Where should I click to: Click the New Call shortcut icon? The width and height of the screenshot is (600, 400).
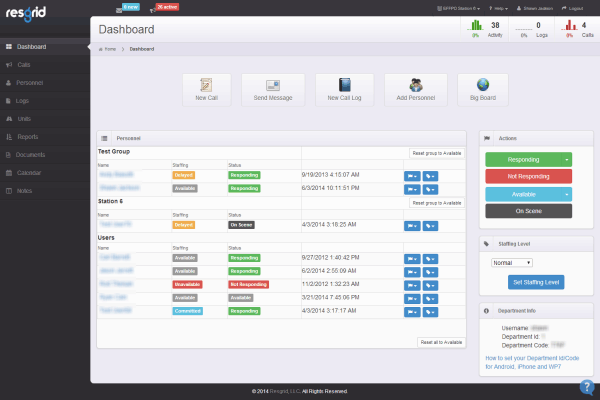(208, 86)
